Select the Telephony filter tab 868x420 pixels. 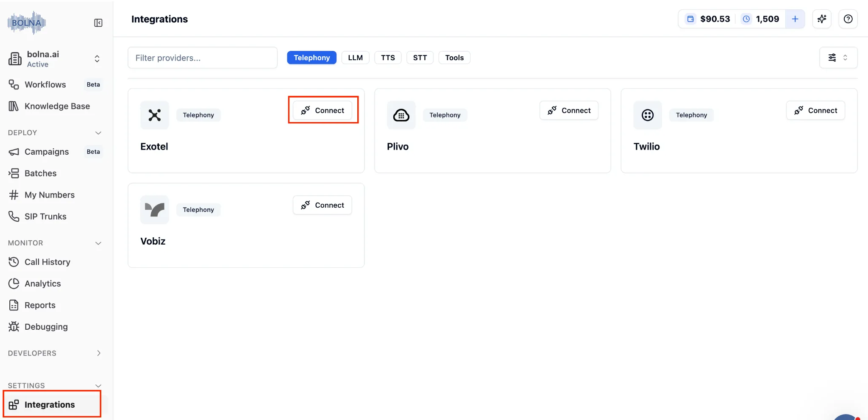pos(312,58)
